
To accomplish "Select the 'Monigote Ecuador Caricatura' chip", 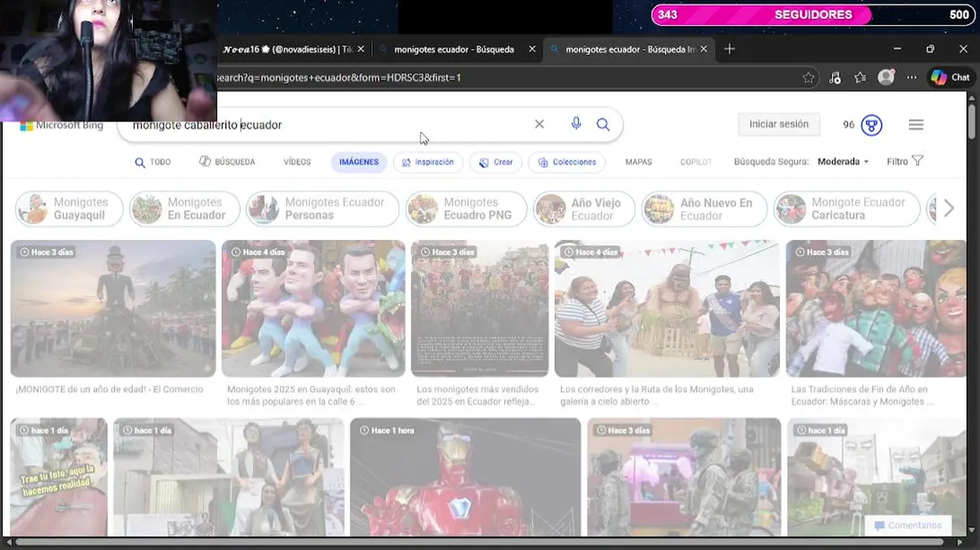I will point(846,209).
